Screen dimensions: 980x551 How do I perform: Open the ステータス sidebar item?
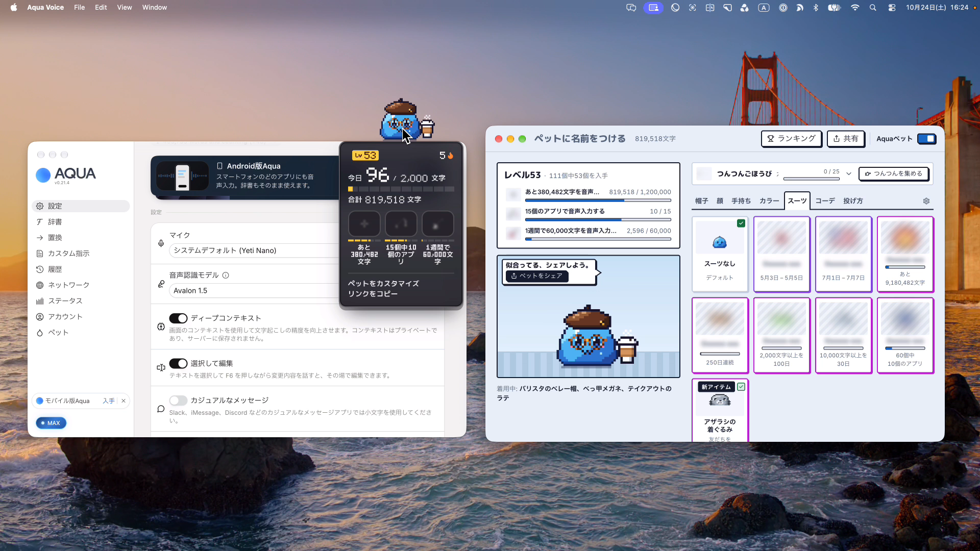pyautogui.click(x=81, y=301)
